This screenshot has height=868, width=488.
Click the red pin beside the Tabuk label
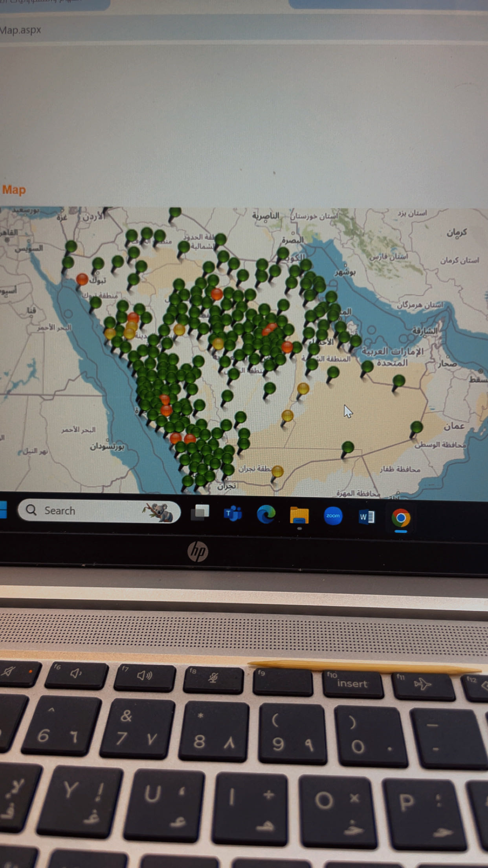pos(82,280)
